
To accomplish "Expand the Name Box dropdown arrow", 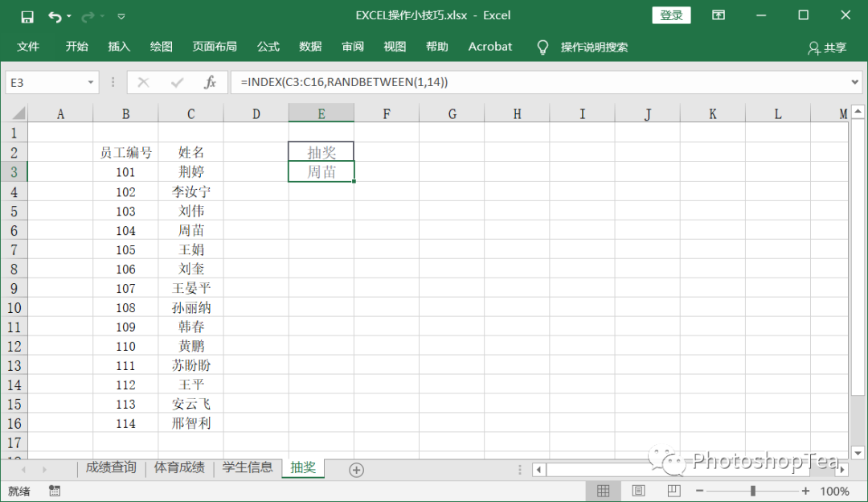I will (x=90, y=83).
